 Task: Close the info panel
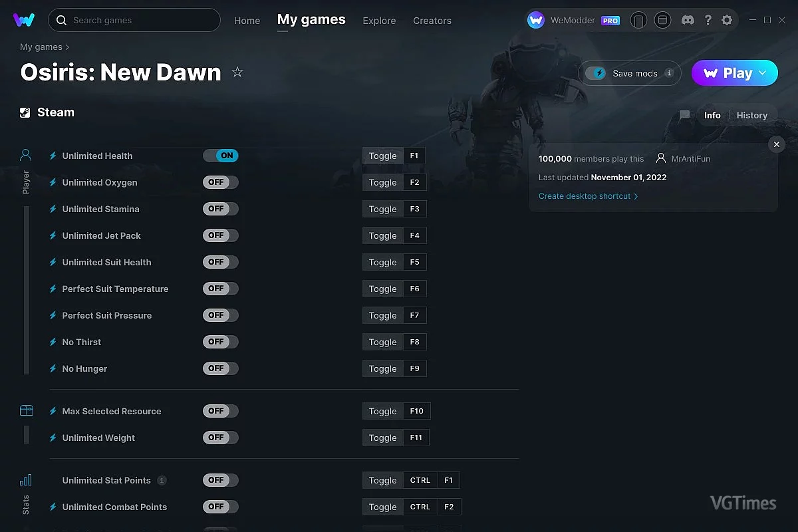(777, 144)
